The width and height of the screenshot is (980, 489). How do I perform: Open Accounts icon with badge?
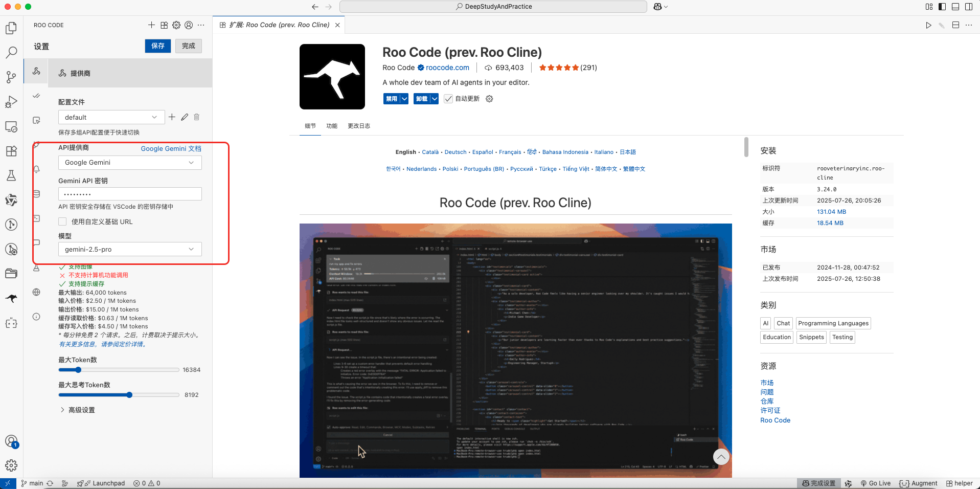(11, 441)
